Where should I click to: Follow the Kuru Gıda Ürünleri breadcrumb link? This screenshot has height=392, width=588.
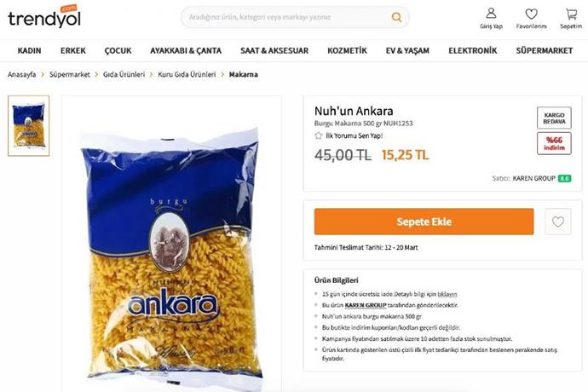coord(187,75)
